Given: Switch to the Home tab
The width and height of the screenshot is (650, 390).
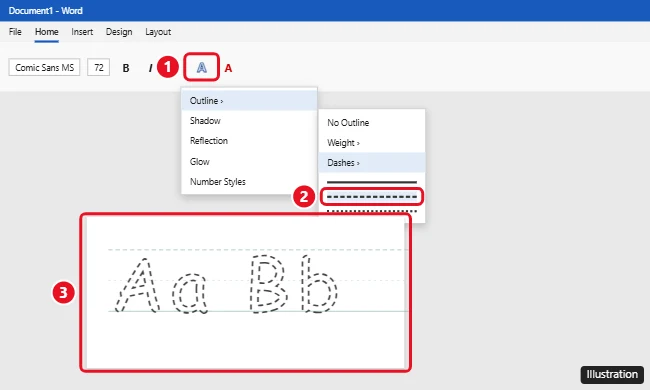Looking at the screenshot, I should [x=46, y=32].
